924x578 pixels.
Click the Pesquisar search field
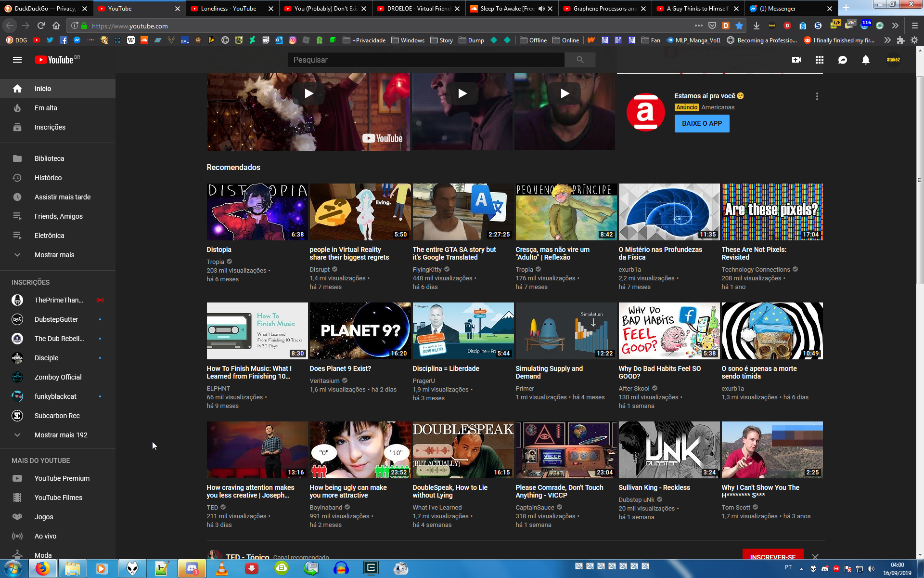(x=426, y=60)
